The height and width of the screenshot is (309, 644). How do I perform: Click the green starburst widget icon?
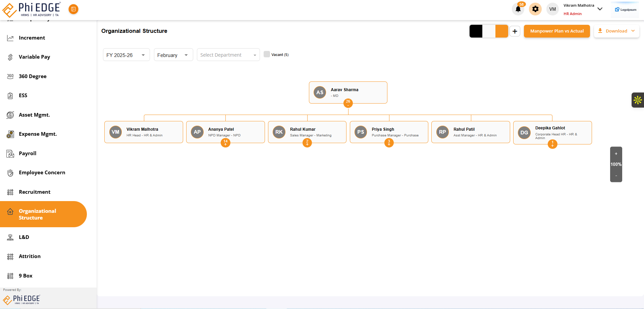click(637, 100)
